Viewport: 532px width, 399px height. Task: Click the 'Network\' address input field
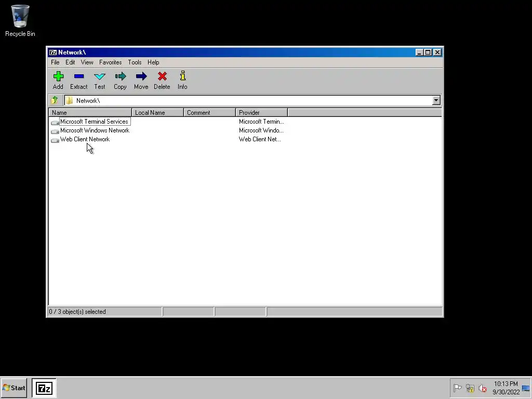(x=253, y=100)
